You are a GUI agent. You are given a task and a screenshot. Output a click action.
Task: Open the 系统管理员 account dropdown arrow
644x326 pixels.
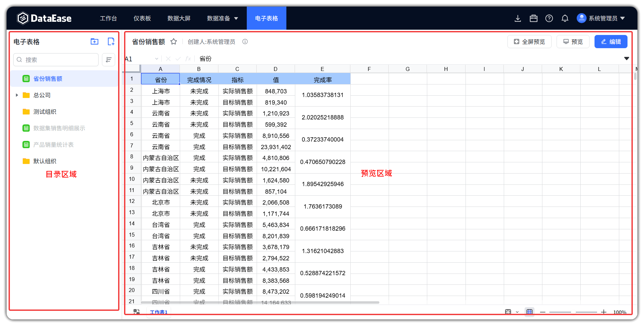coord(623,18)
